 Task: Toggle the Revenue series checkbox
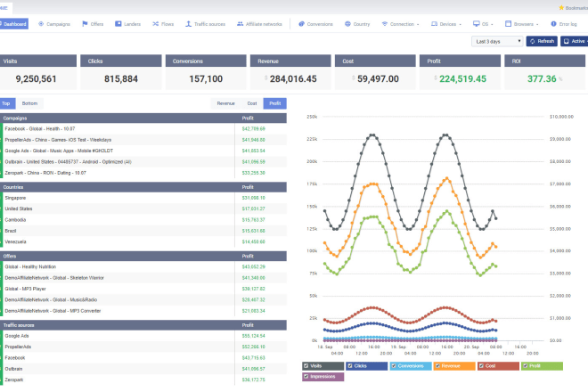tap(437, 366)
